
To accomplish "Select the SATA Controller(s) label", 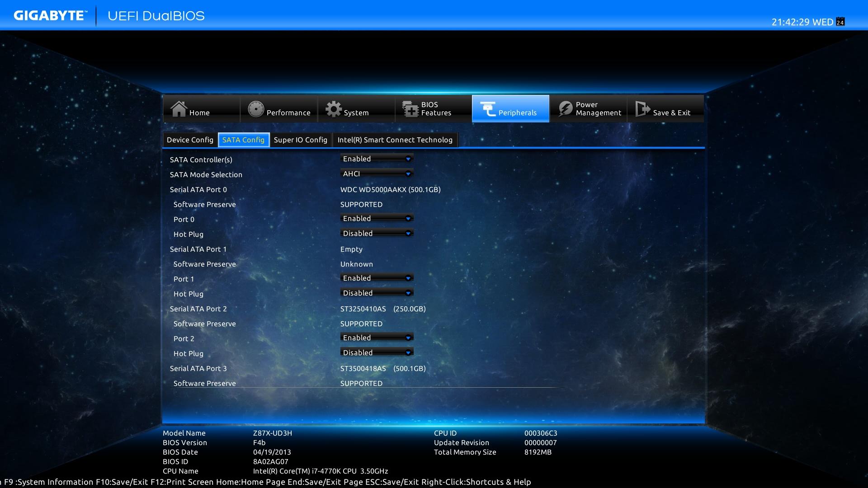I will click(x=201, y=160).
